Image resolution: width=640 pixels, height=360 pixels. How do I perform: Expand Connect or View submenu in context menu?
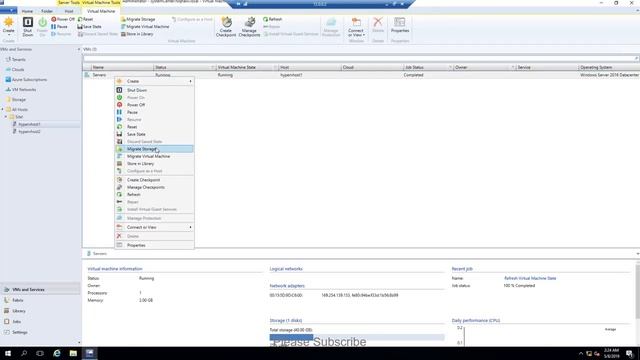[x=154, y=227]
